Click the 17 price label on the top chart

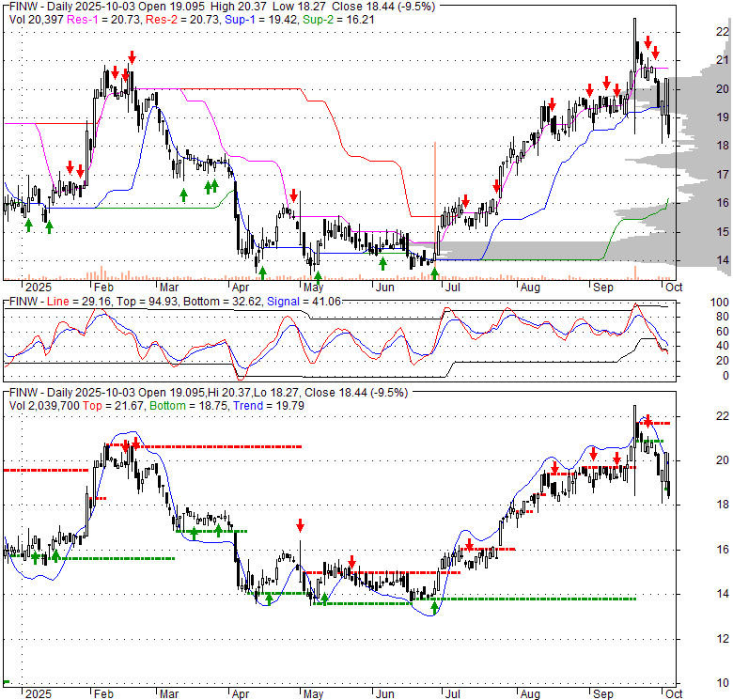[x=723, y=175]
